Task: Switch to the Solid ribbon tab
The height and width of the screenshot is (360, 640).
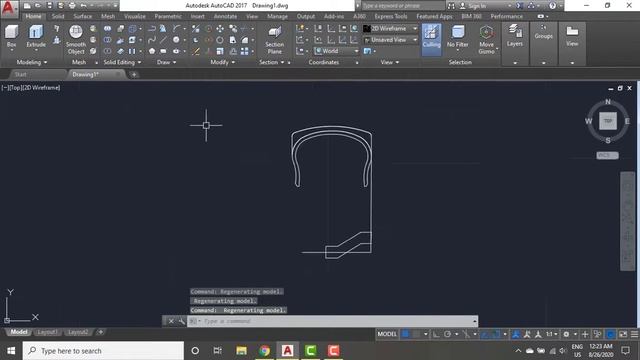Action: 58,16
